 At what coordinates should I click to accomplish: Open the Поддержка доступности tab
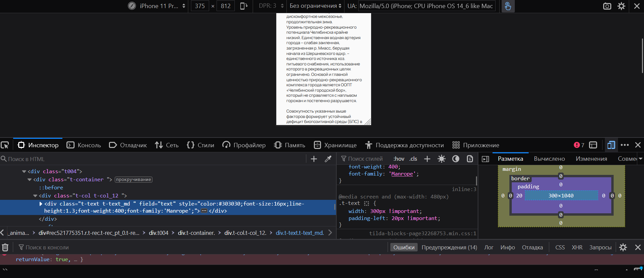[x=404, y=145]
